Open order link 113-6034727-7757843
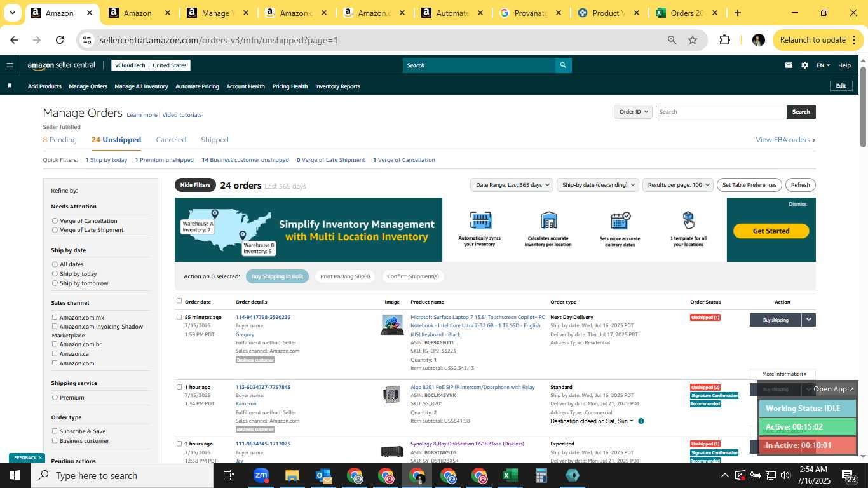Screen dimensions: 868x488 (x=263, y=387)
